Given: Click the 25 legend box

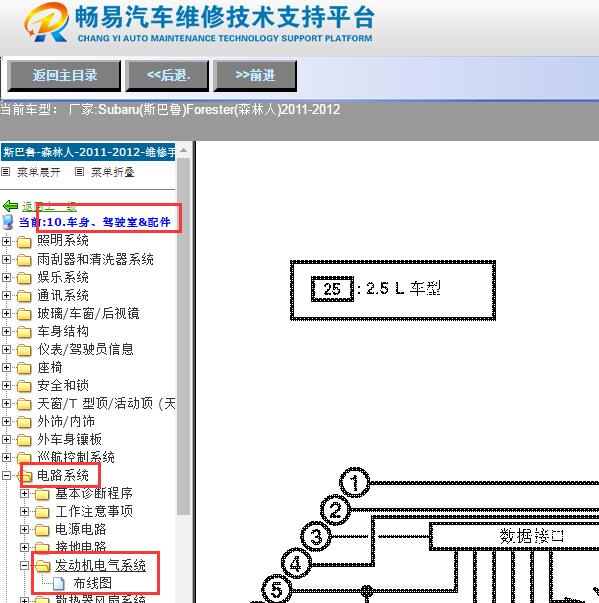Looking at the screenshot, I should coord(332,289).
